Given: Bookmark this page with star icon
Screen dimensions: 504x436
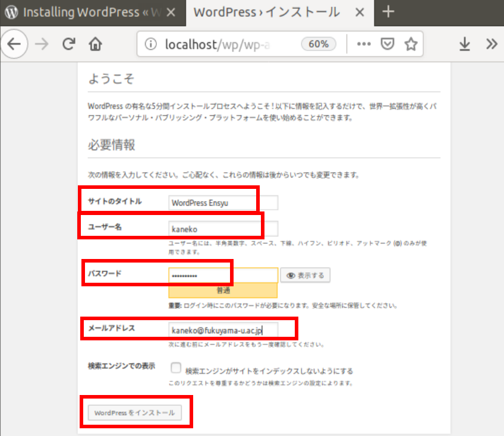Looking at the screenshot, I should click(x=411, y=44).
